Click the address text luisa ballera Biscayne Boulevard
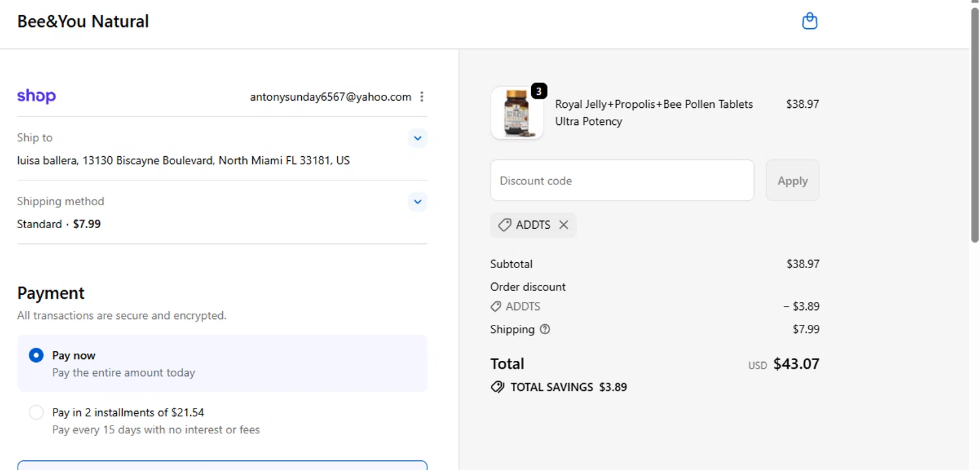This screenshot has width=980, height=470. click(x=184, y=160)
